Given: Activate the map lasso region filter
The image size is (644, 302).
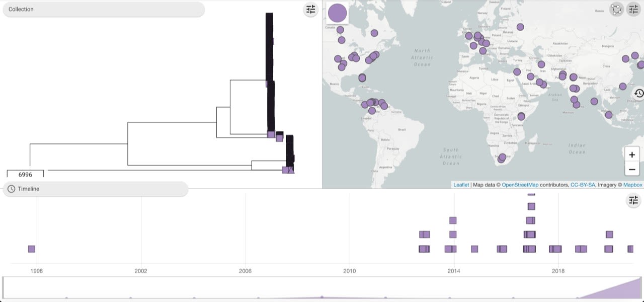Looking at the screenshot, I should pyautogui.click(x=616, y=10).
